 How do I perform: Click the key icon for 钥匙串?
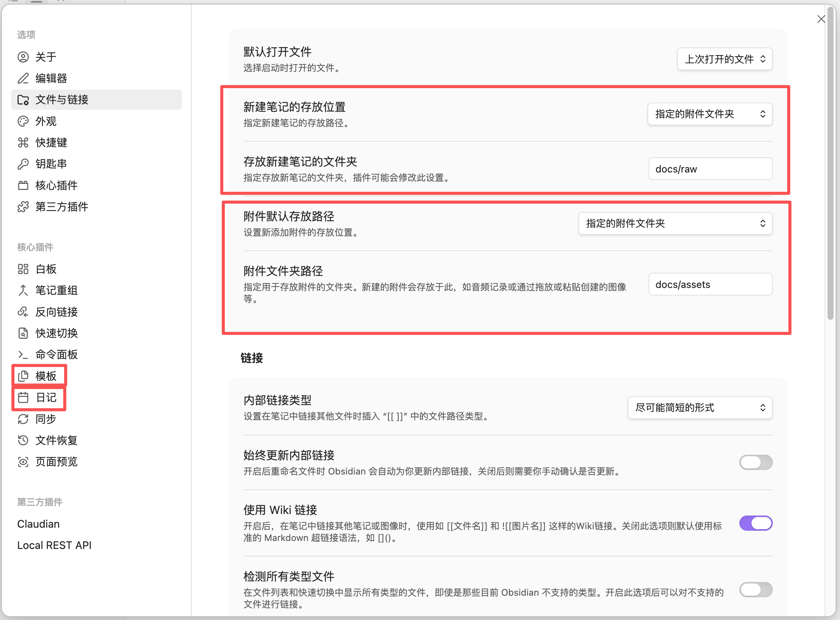coord(23,164)
